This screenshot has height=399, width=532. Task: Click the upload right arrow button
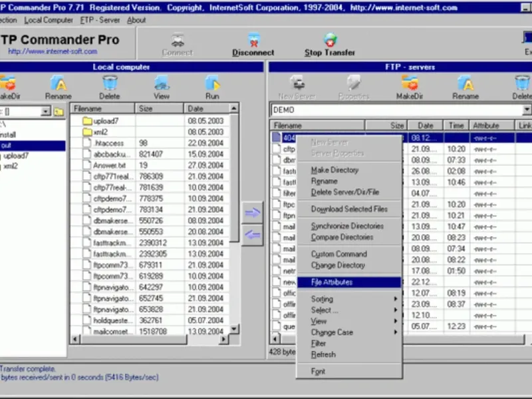(252, 213)
